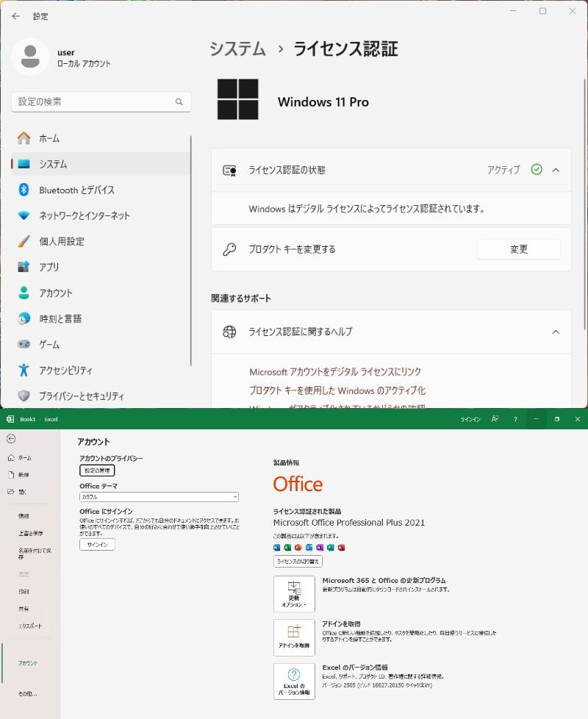Click the アドインを取得 button
The height and width of the screenshot is (719, 588).
click(294, 637)
